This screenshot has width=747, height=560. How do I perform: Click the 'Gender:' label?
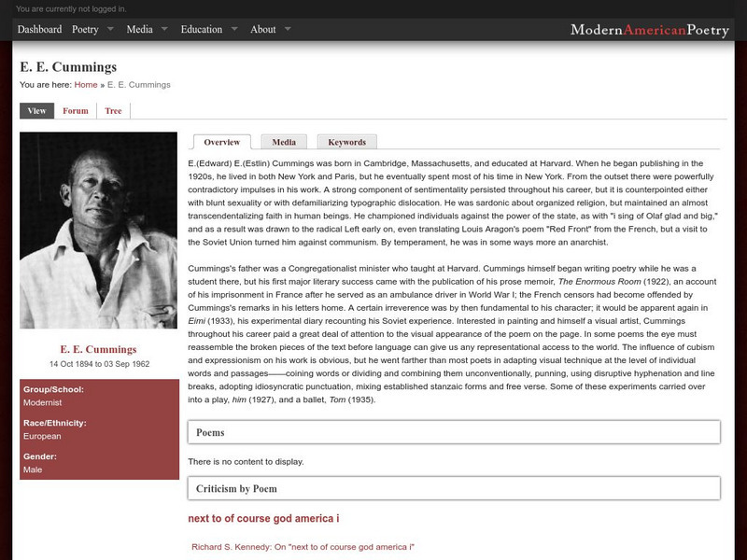40,456
